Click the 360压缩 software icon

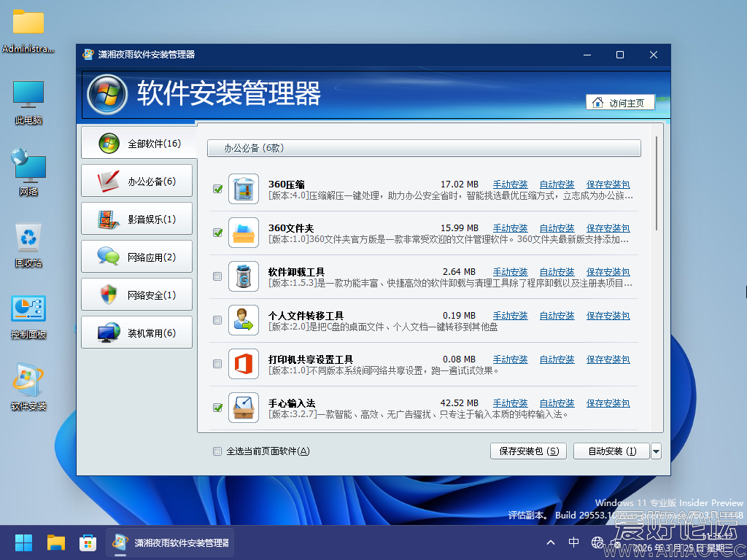coord(244,189)
